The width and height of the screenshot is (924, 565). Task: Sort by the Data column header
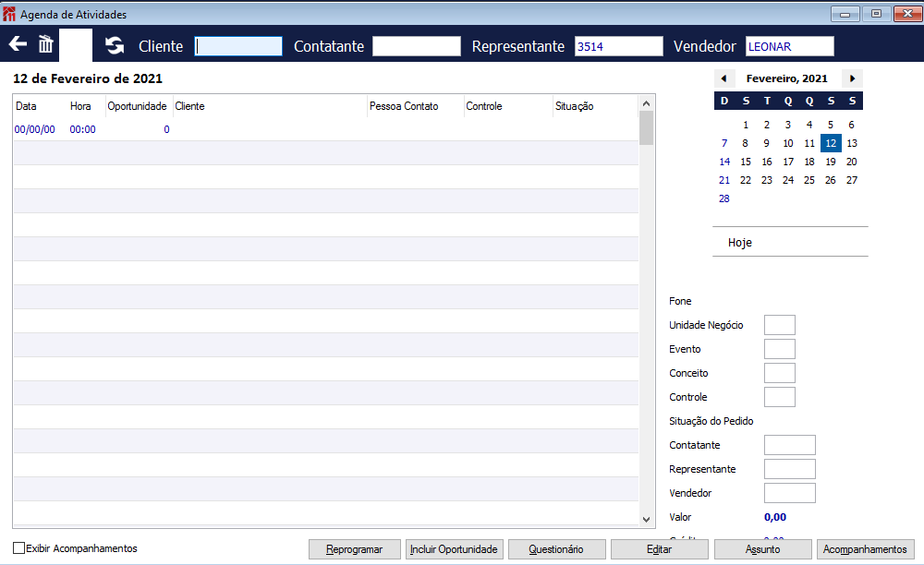click(26, 106)
